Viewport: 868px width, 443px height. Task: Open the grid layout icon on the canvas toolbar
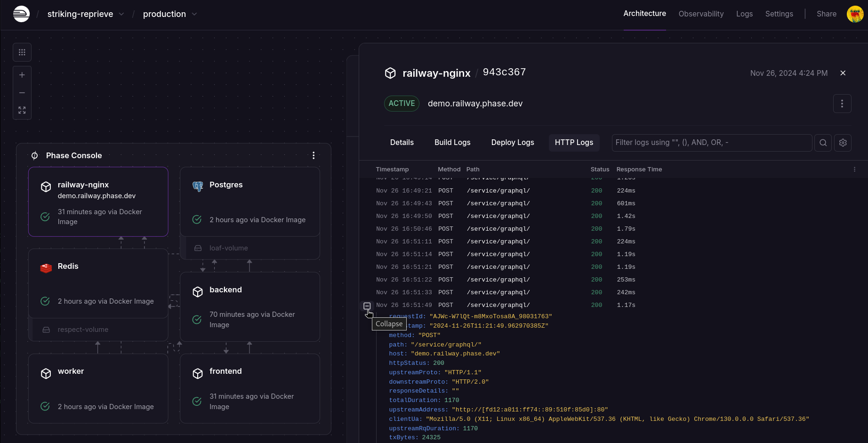pyautogui.click(x=22, y=52)
